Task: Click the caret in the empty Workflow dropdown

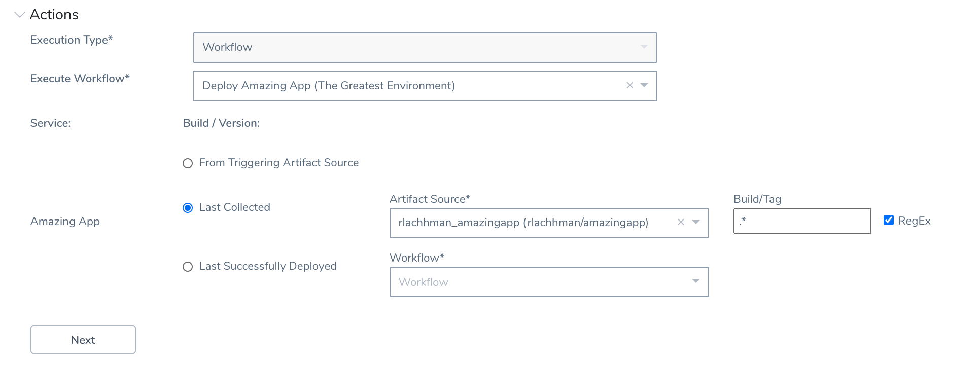Action: click(696, 281)
